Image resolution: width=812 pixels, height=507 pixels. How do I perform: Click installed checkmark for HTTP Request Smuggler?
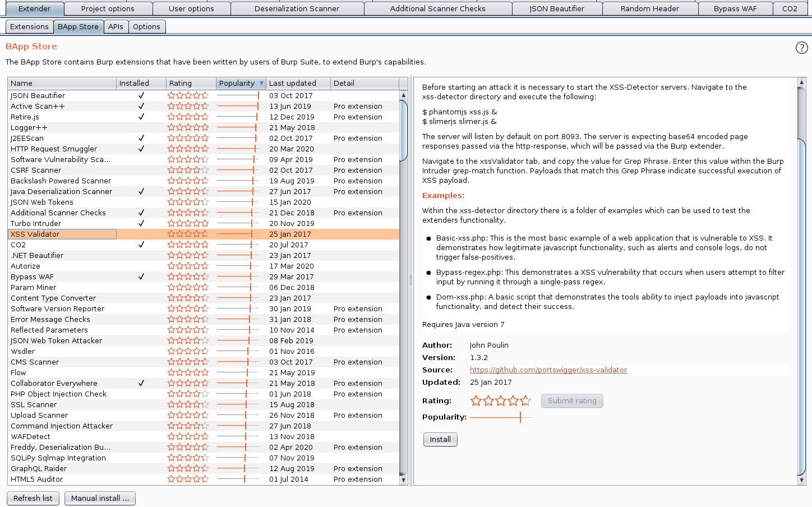[141, 149]
